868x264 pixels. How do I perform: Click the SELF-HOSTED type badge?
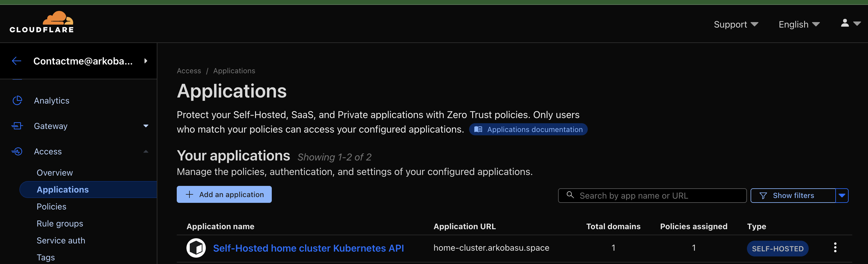coord(778,249)
